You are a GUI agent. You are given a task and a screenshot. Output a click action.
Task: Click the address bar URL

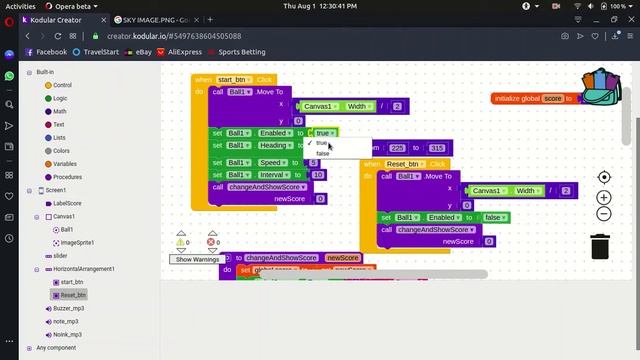pyautogui.click(x=174, y=36)
